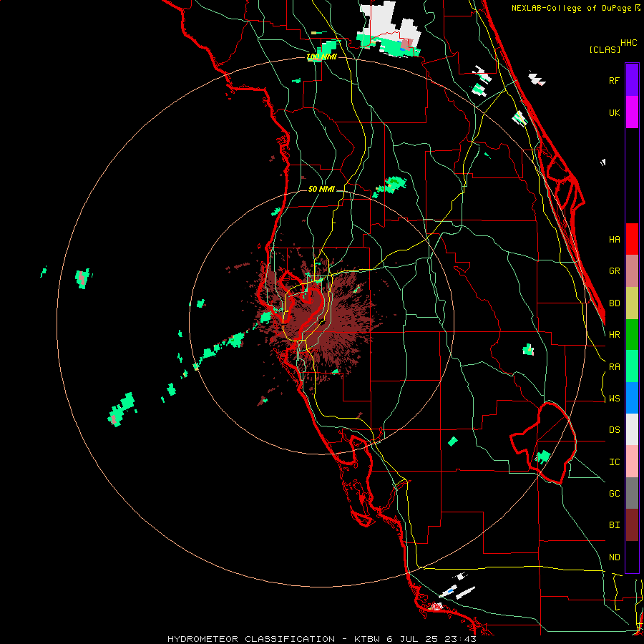Click the HR legend label
Viewport: 644px width, 644px height.
[x=615, y=335]
